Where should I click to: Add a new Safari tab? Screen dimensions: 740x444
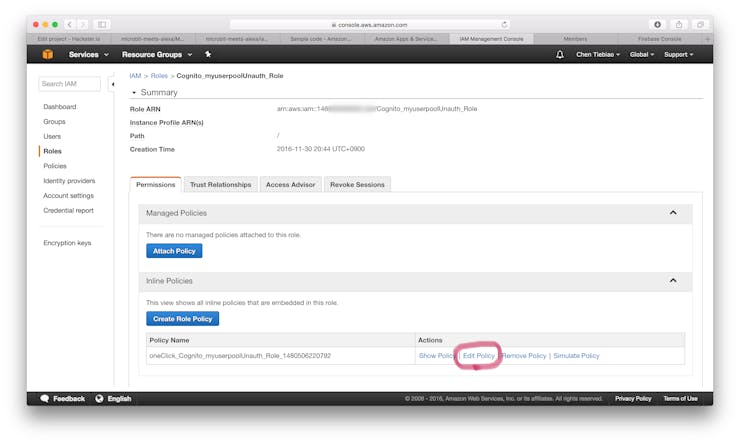tap(707, 39)
